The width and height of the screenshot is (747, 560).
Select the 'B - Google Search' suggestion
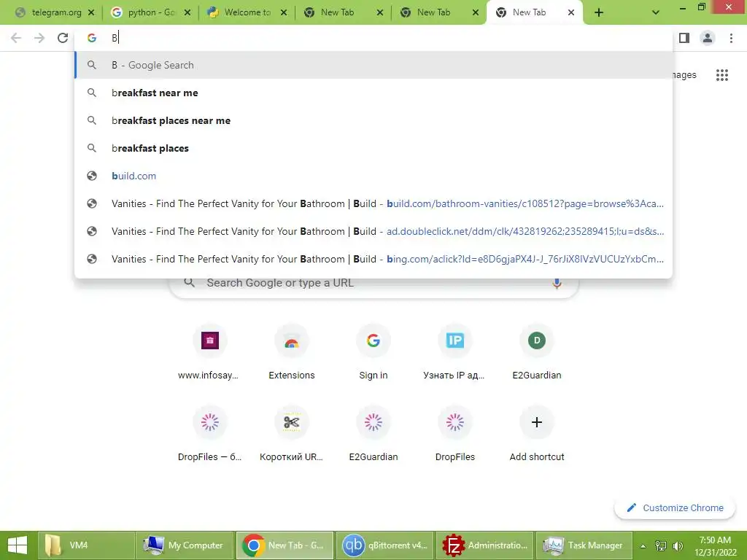click(373, 65)
